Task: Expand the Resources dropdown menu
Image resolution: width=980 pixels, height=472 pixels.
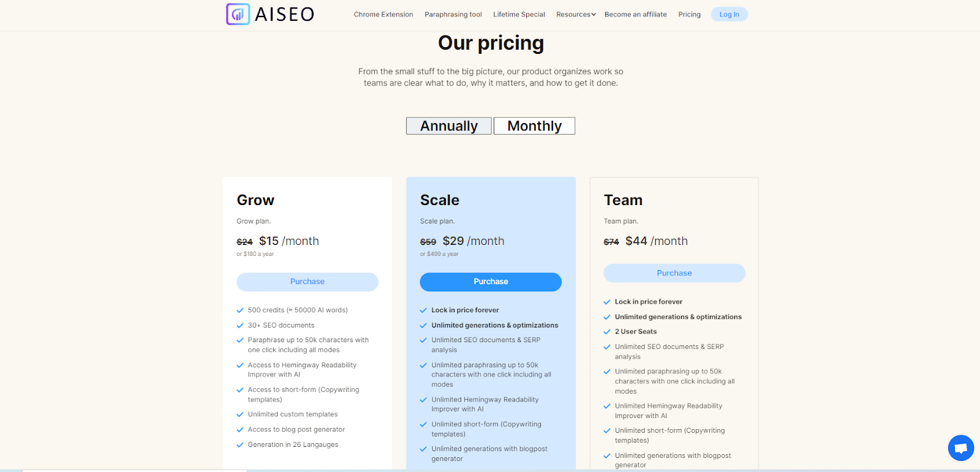Action: click(x=576, y=15)
